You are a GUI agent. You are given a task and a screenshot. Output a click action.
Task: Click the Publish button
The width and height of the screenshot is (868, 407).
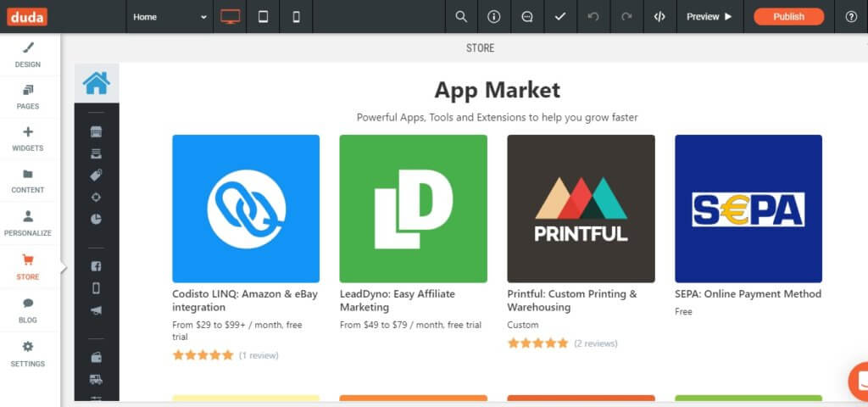[788, 16]
